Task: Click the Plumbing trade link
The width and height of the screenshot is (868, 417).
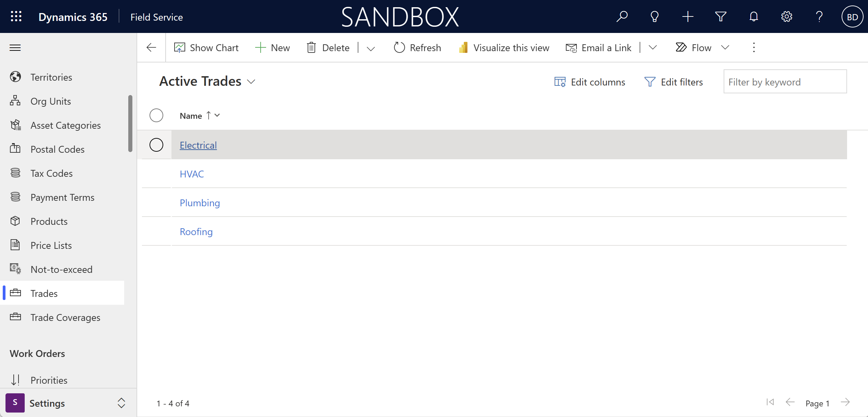Action: pyautogui.click(x=200, y=203)
